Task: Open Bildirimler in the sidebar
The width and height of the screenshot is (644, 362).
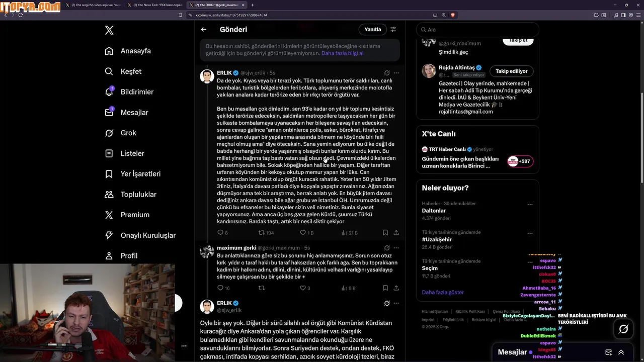Action: coord(129,92)
